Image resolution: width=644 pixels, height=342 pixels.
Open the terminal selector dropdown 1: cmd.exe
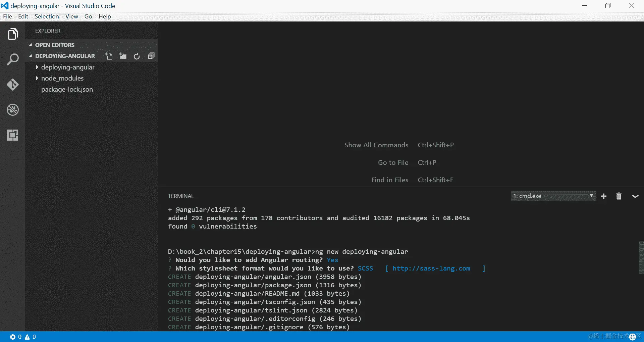pos(553,196)
